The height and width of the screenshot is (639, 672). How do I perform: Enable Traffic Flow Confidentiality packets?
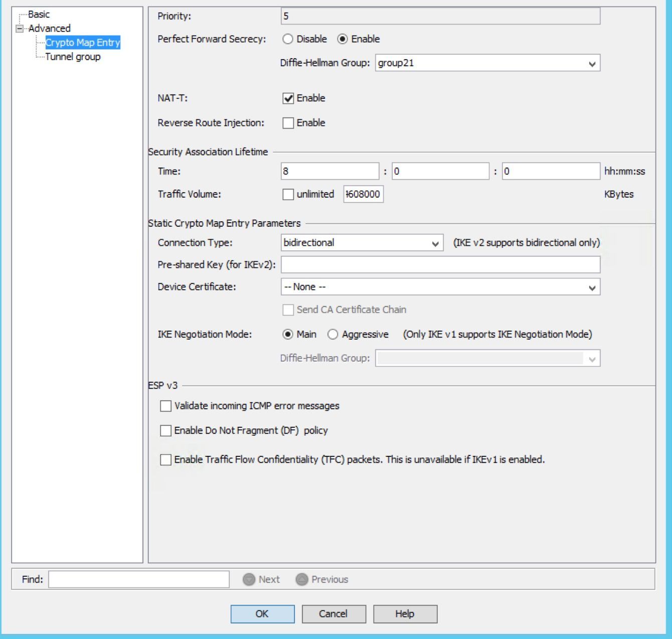165,460
